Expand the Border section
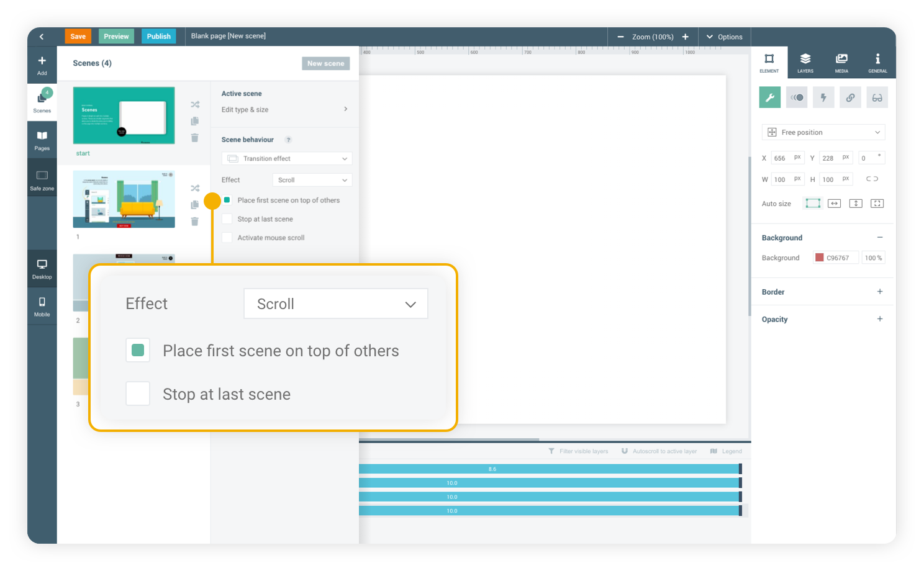The width and height of the screenshot is (924, 571). (x=879, y=292)
